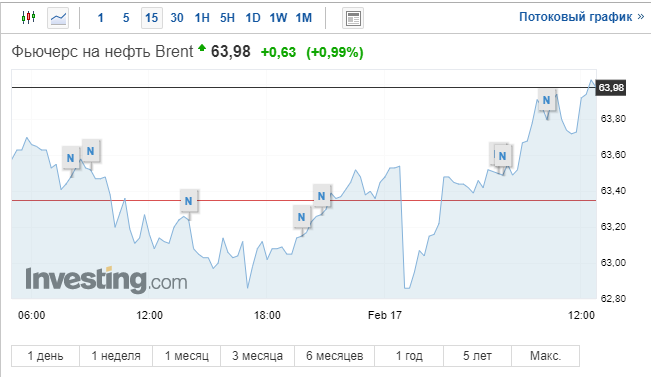Open the Потоковый график link
This screenshot has width=651, height=377.
click(582, 17)
